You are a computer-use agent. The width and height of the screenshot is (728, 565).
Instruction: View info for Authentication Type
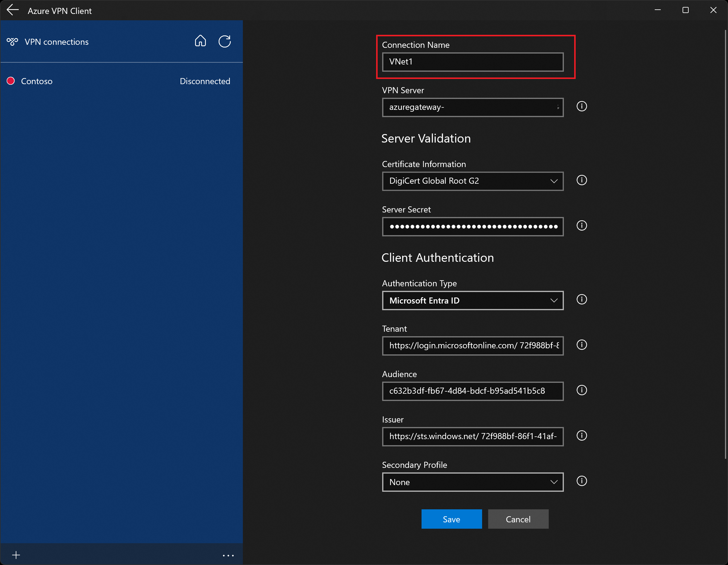[x=582, y=300]
